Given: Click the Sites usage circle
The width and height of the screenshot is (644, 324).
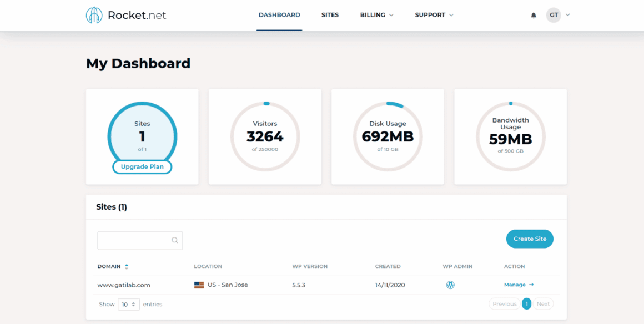Looking at the screenshot, I should click(142, 135).
